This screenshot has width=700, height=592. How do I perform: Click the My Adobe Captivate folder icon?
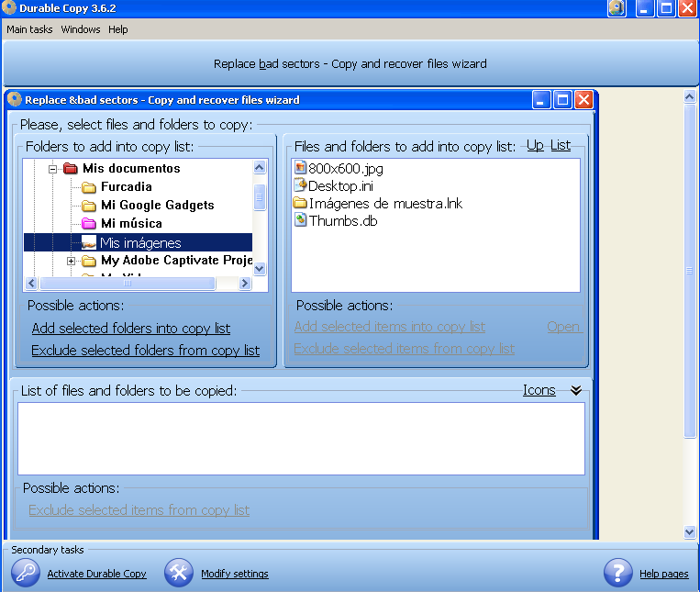point(89,261)
